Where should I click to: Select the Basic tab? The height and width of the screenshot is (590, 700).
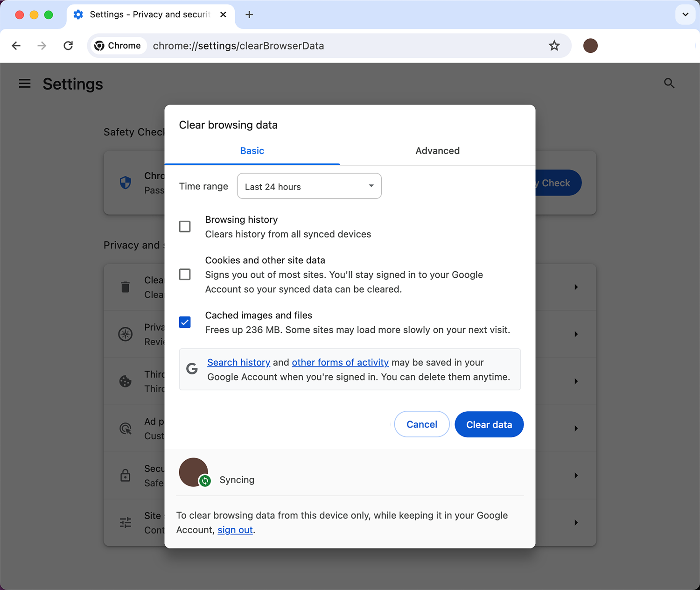pos(252,150)
